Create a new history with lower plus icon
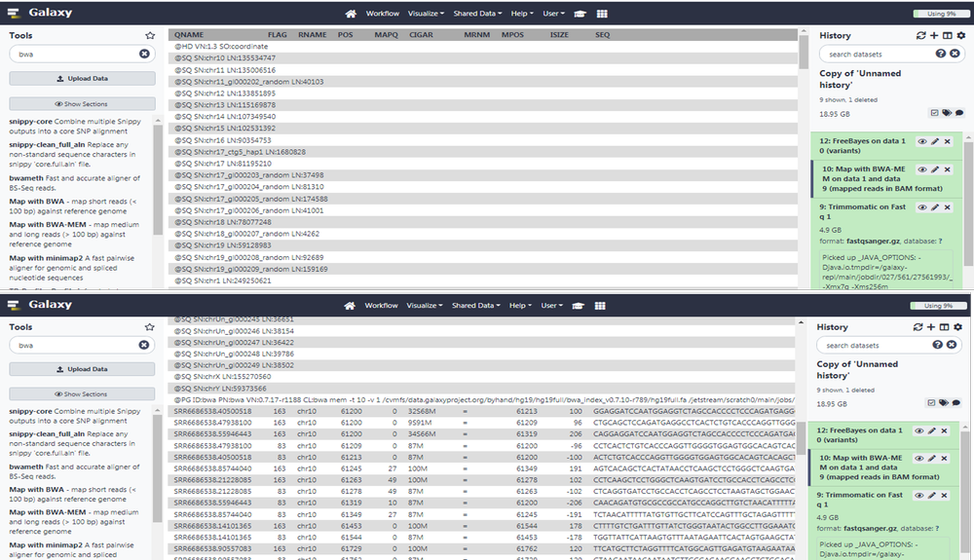This screenshot has width=974, height=560. click(x=930, y=326)
